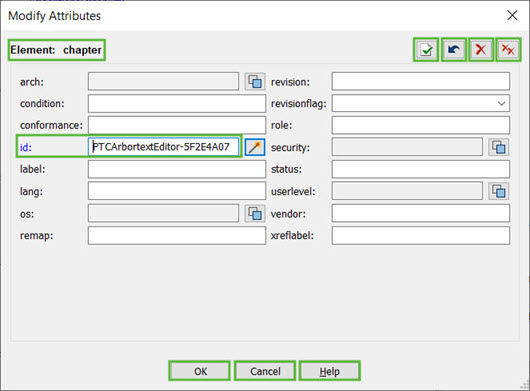The height and width of the screenshot is (391, 530).
Task: Click the OK button
Action: point(200,371)
